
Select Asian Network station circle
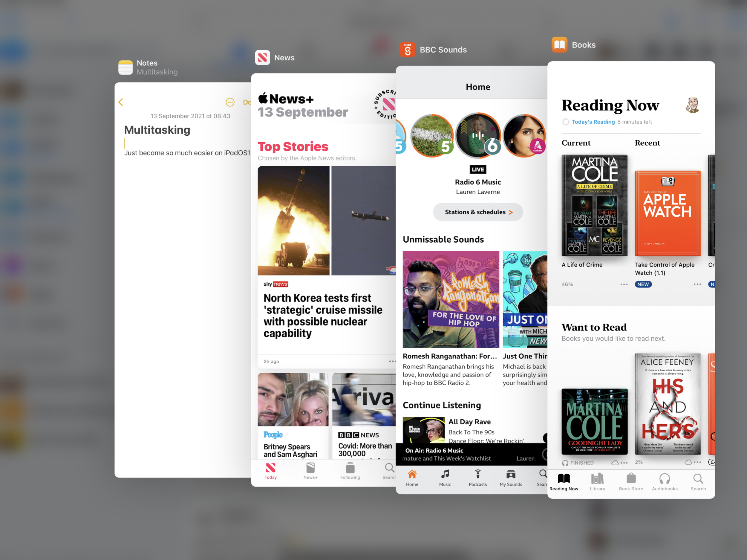[x=524, y=136]
